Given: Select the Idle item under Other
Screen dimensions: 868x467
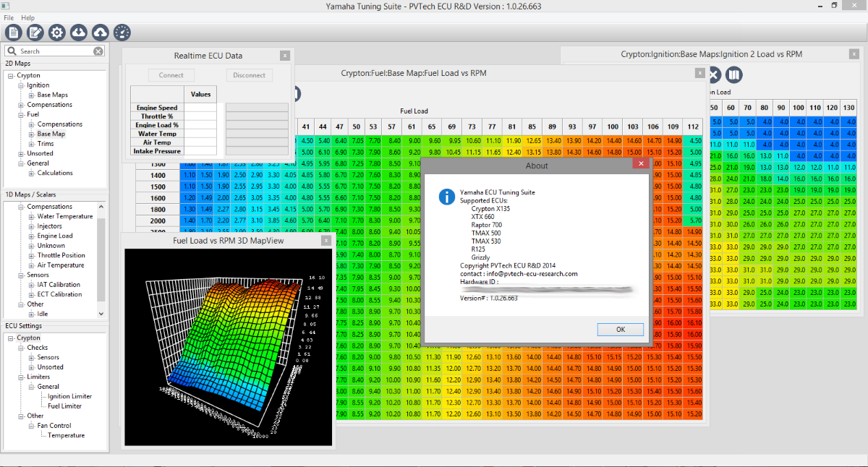Looking at the screenshot, I should [x=43, y=314].
